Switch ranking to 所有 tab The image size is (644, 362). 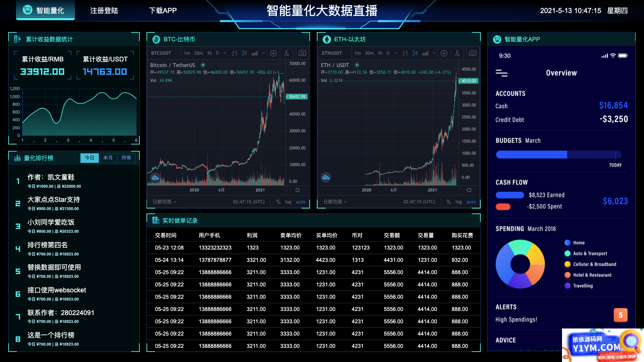click(126, 158)
